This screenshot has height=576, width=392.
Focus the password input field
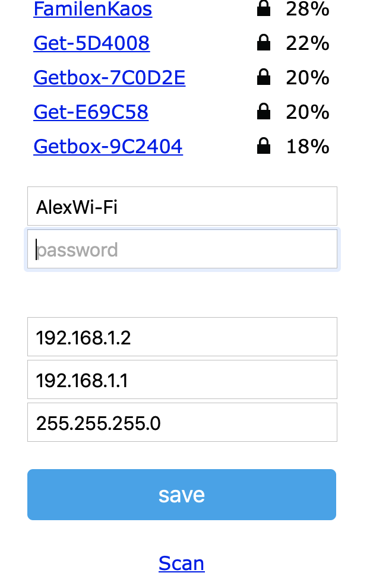[182, 250]
